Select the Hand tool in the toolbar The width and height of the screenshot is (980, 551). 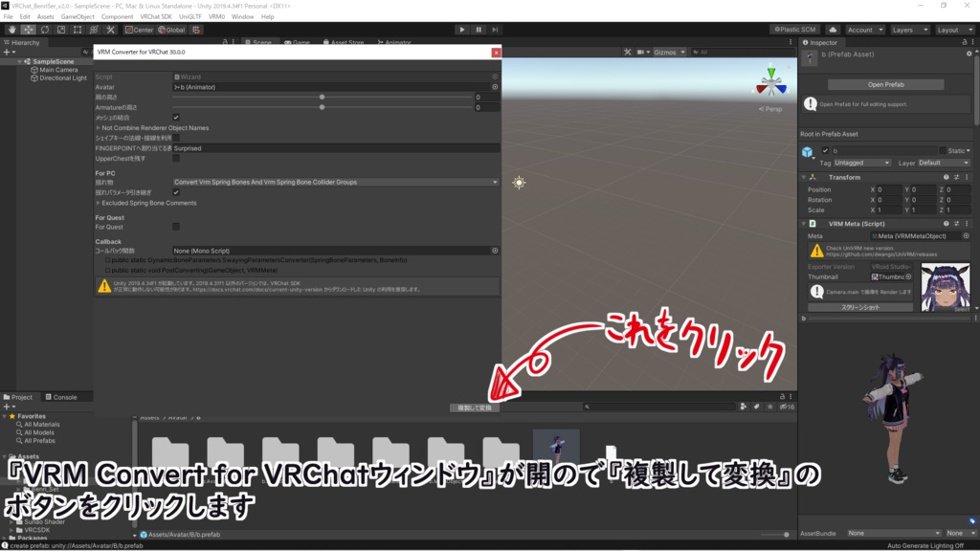(x=12, y=30)
